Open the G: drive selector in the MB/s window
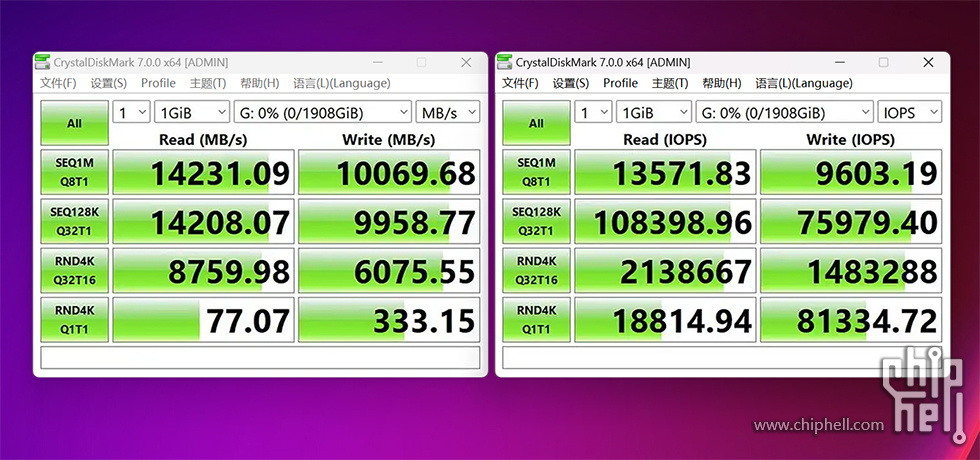The width and height of the screenshot is (980, 460). [321, 113]
